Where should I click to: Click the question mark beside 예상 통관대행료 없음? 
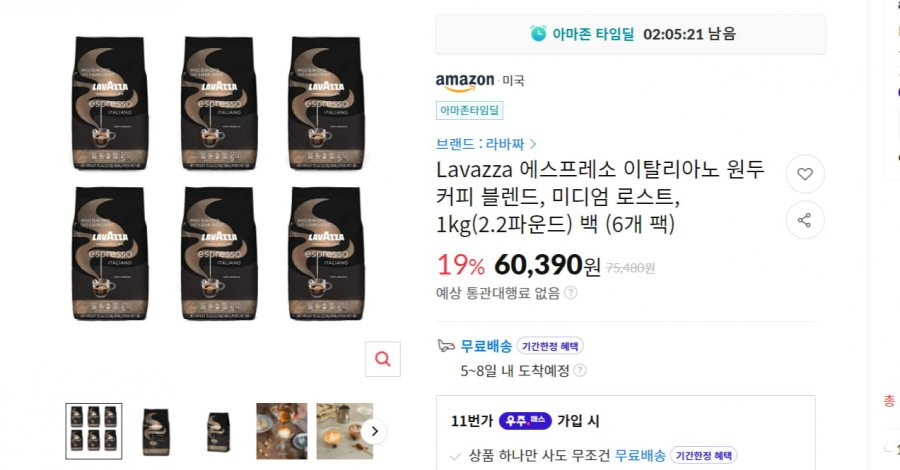571,293
